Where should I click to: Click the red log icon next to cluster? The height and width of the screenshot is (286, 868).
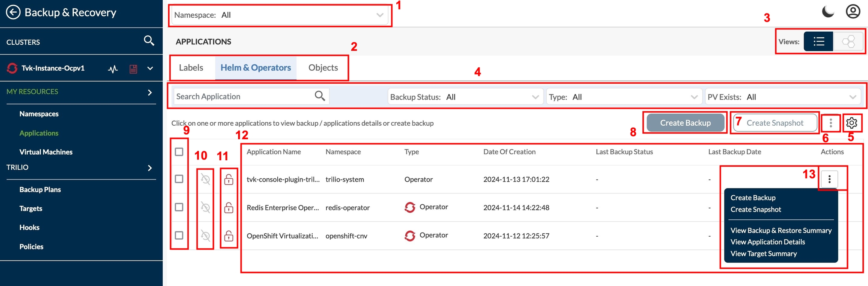point(133,69)
